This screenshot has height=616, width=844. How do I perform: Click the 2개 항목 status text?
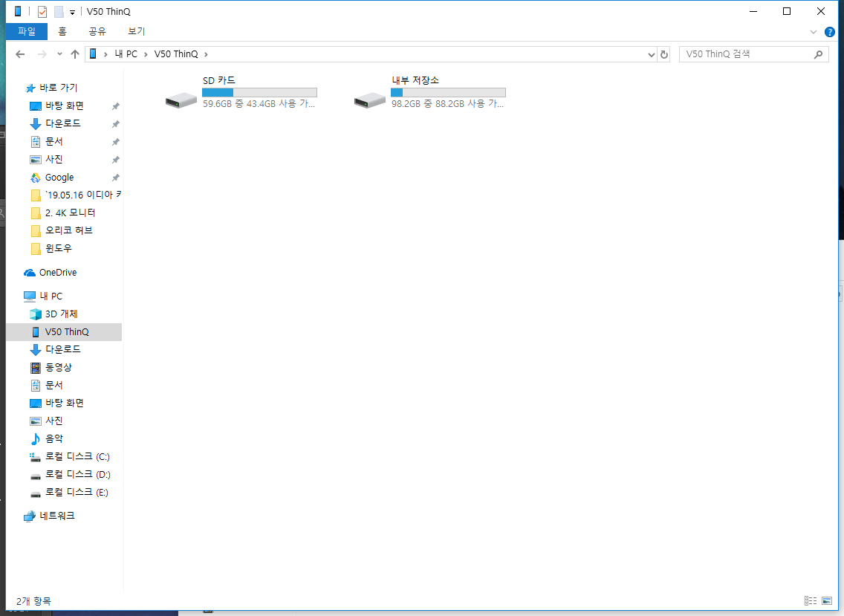point(33,601)
